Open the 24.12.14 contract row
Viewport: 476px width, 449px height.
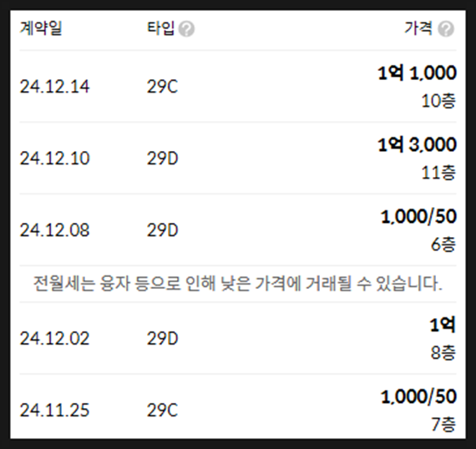coord(238,87)
